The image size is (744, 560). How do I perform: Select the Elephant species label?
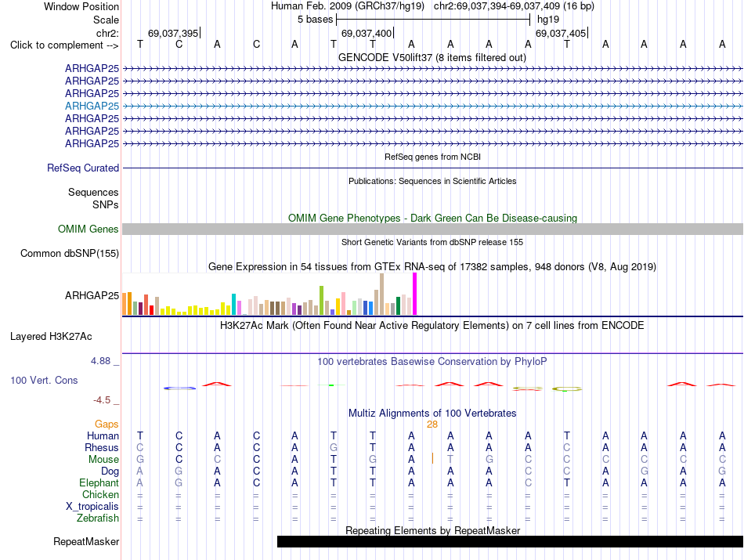pyautogui.click(x=99, y=482)
